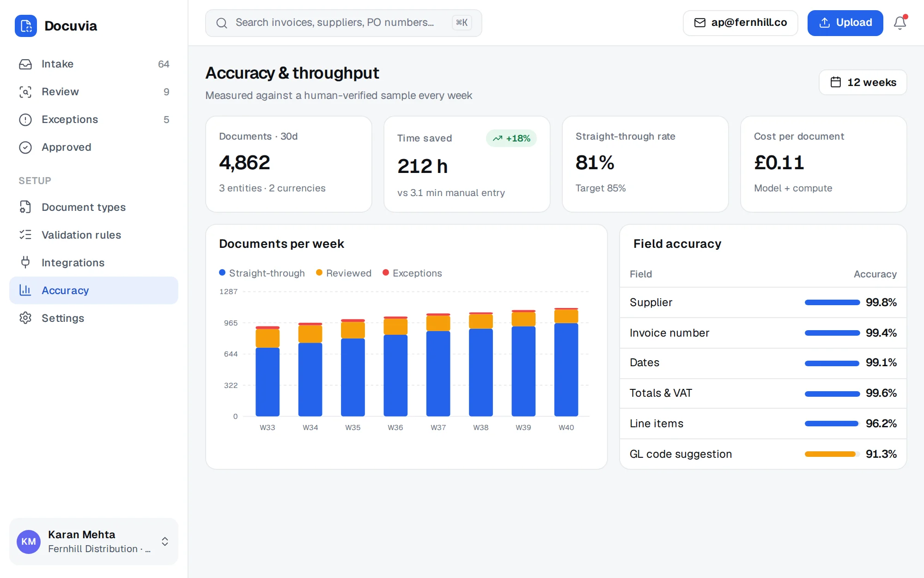Select the Line items accuracy row
Viewport: 924px width, 578px height.
[763, 424]
